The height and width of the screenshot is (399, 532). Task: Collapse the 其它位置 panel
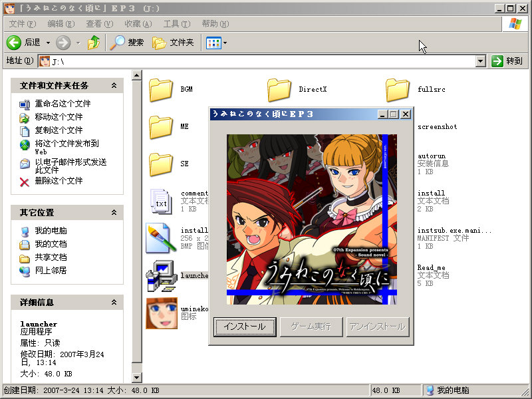tap(114, 212)
